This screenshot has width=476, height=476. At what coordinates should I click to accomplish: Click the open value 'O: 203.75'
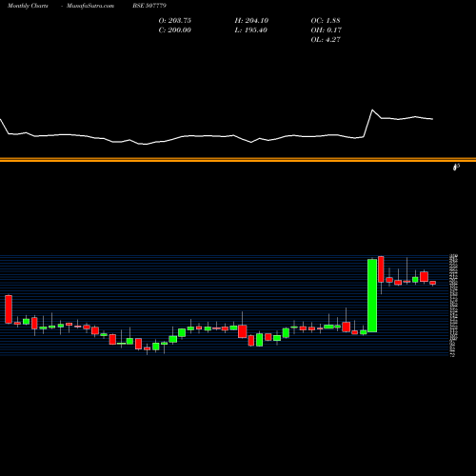(175, 21)
